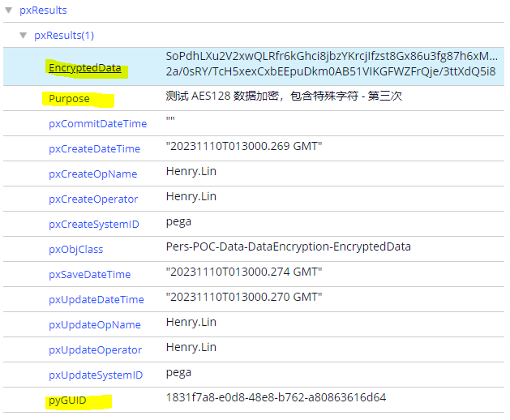Screen dimensions: 510x420
Task: Click the highlighted Purpose property name
Action: pyautogui.click(x=69, y=100)
